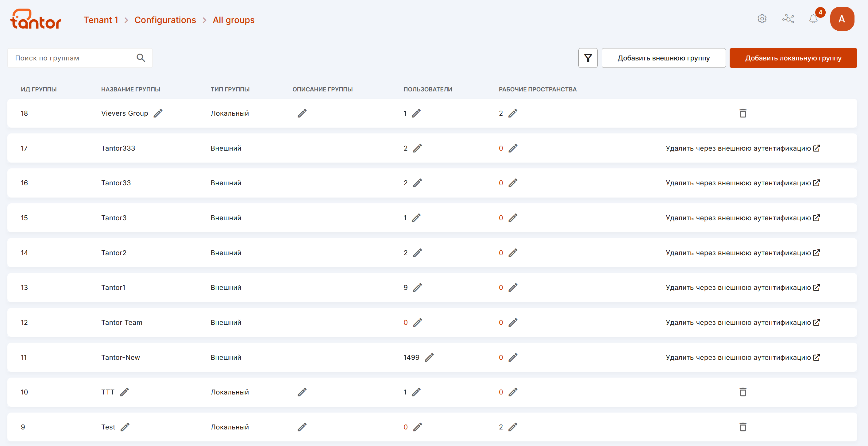This screenshot has height=446, width=868.
Task: Edit users of Tantor Team group
Action: tap(418, 322)
